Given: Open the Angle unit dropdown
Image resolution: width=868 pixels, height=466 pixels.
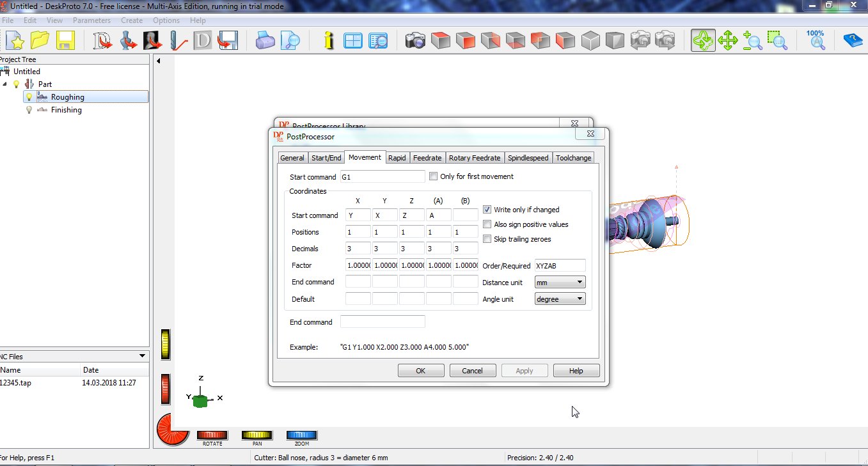Looking at the screenshot, I should [560, 299].
